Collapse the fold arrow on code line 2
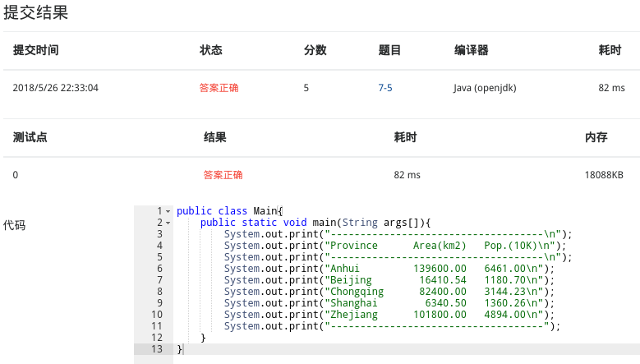The height and width of the screenshot is (364, 640). [168, 223]
